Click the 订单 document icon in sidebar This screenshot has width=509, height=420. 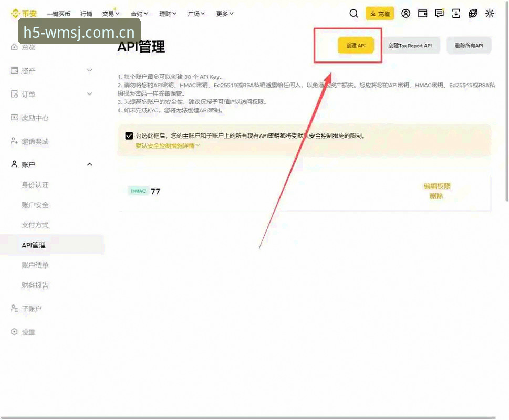coord(14,94)
